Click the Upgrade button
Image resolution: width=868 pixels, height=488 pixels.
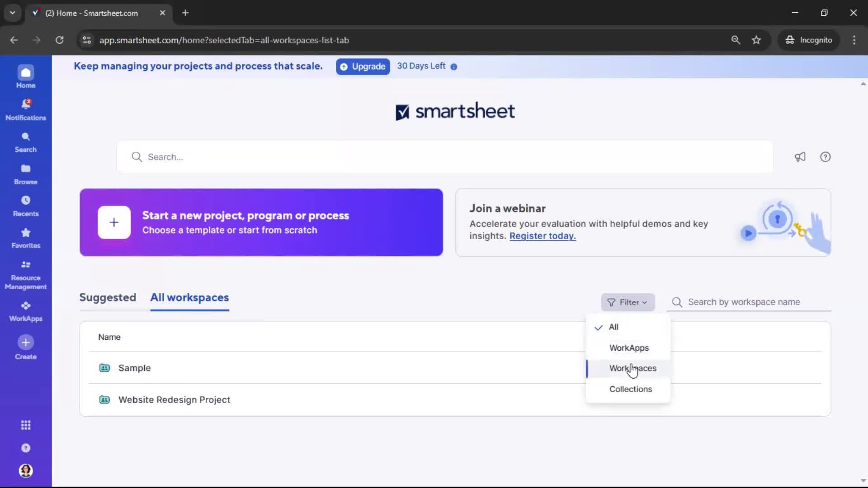click(362, 66)
